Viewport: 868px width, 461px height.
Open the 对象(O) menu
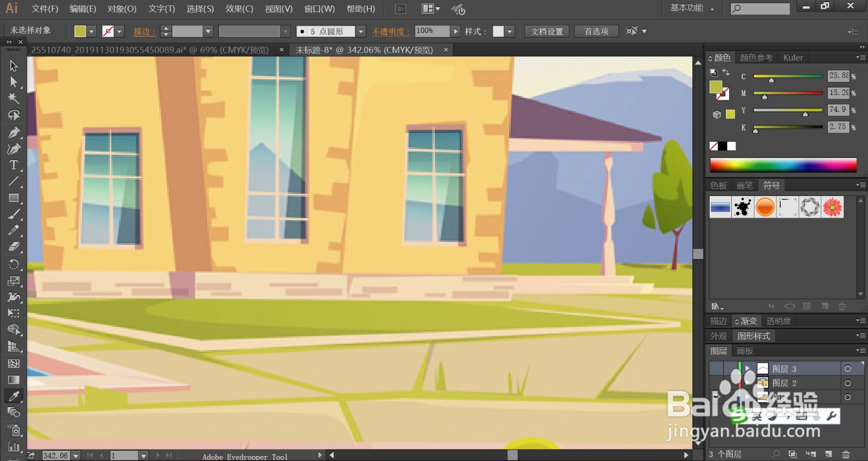point(122,9)
